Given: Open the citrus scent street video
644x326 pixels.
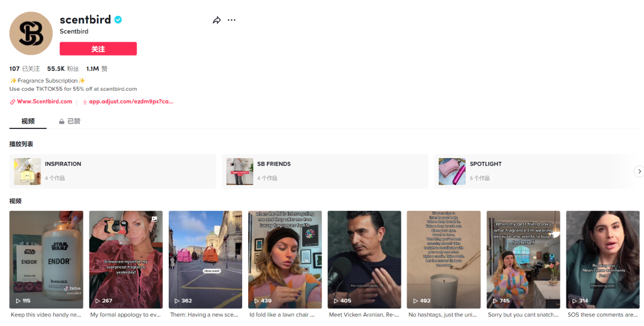Looking at the screenshot, I should click(x=205, y=260).
